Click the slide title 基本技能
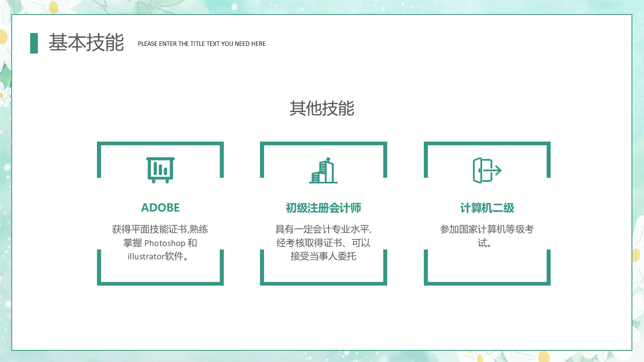 click(86, 42)
